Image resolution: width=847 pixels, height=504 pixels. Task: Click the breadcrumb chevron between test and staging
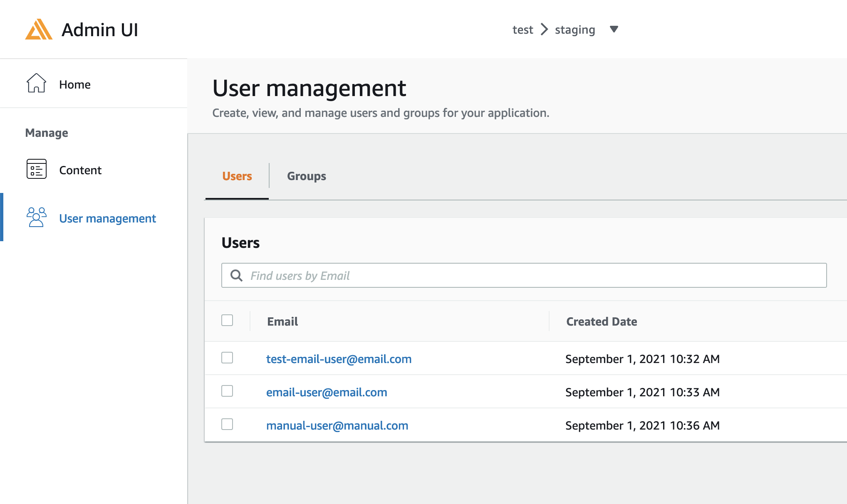click(544, 29)
